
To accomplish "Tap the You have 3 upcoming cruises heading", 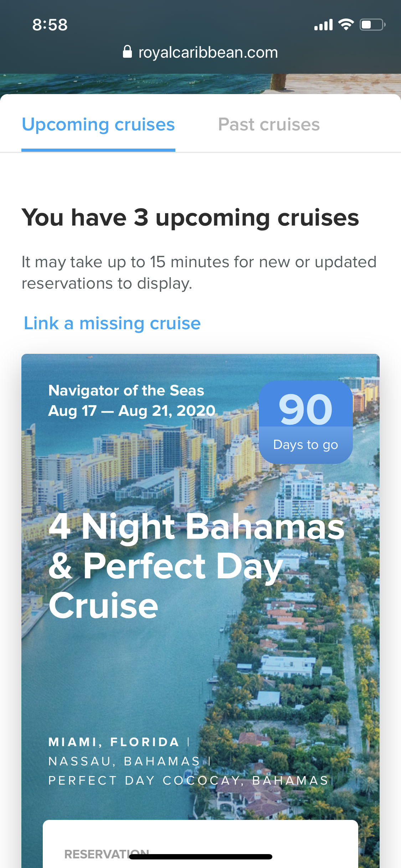I will pyautogui.click(x=190, y=217).
